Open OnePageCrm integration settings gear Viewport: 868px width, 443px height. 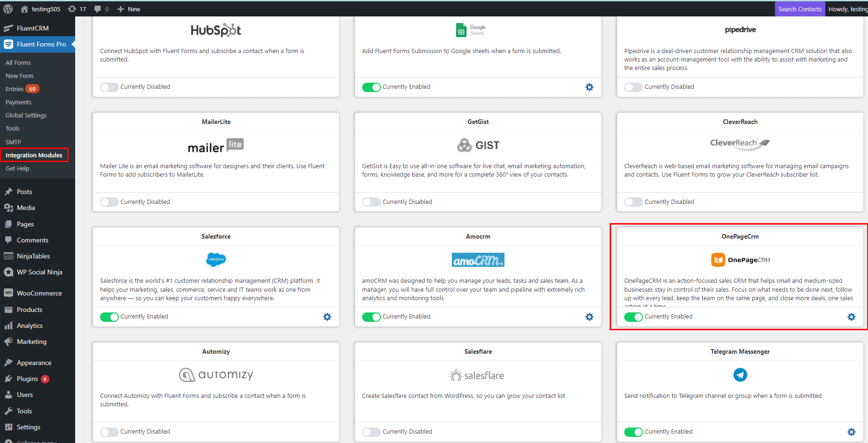[851, 317]
